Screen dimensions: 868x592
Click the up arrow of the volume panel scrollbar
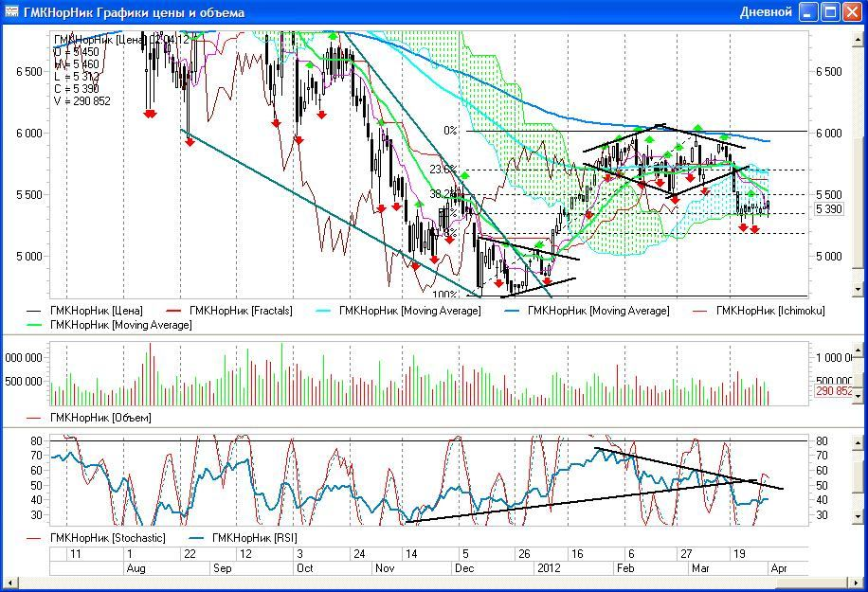(x=858, y=350)
